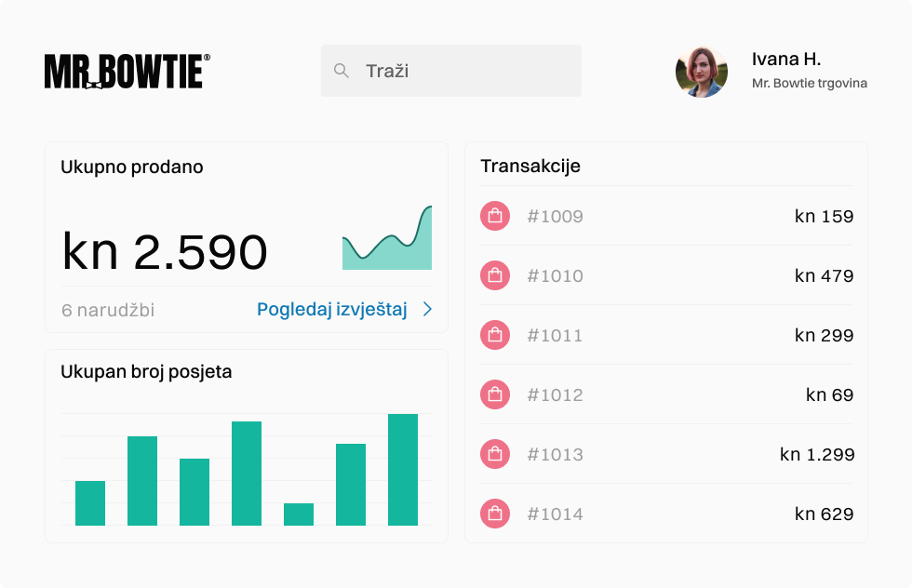Click the Transakcije panel heading

[x=530, y=167]
